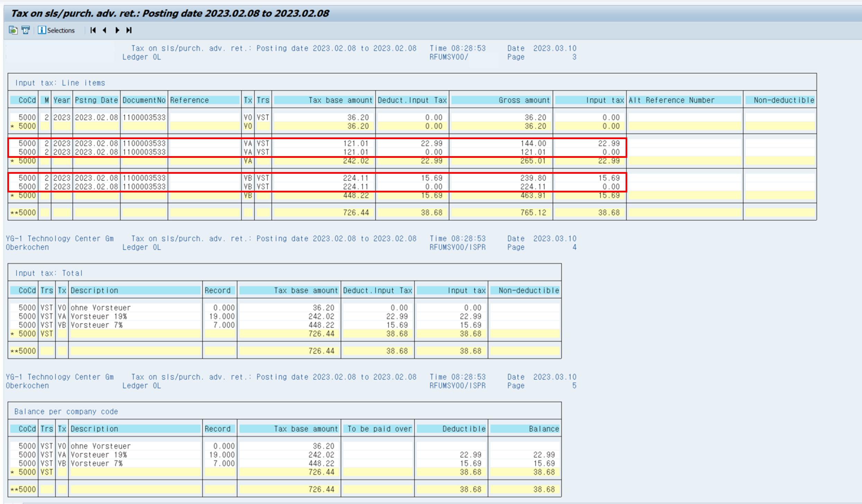Jump to the first page arrow
This screenshot has width=862, height=504.
pos(93,30)
